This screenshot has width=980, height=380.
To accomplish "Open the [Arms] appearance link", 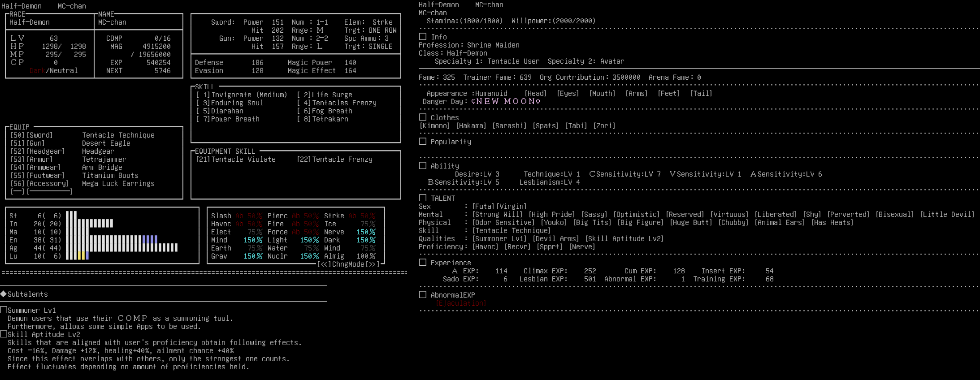I will click(x=637, y=94).
